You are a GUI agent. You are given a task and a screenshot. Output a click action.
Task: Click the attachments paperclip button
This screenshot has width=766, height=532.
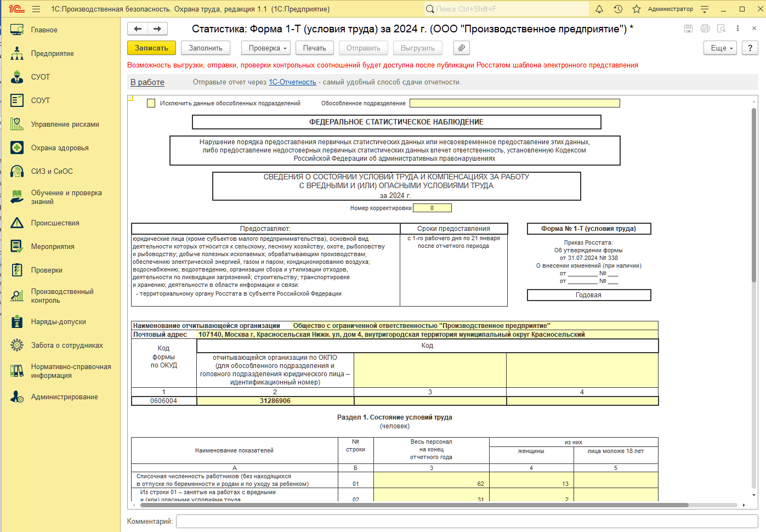point(462,48)
